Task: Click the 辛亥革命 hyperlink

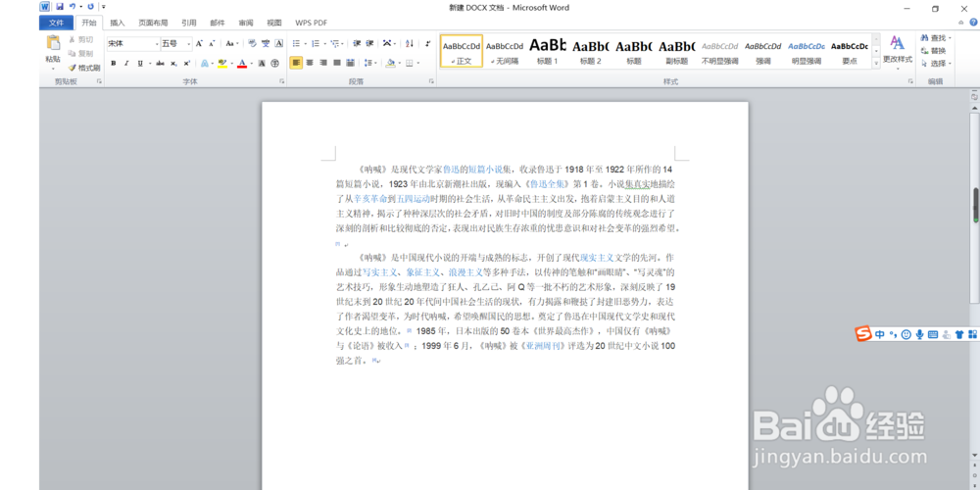Action: (370, 199)
